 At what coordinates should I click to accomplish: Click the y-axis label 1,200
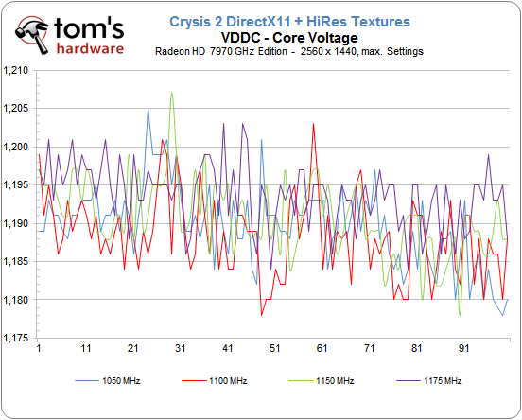coord(16,147)
